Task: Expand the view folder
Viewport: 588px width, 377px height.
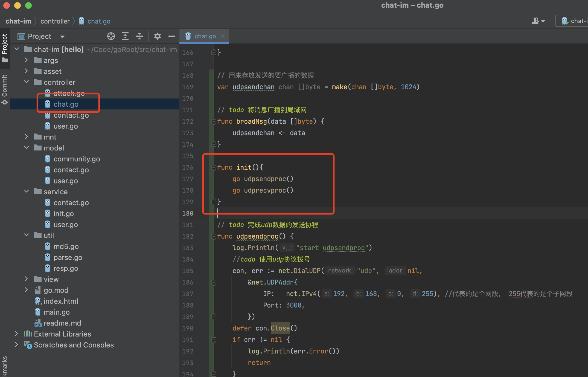Action: pyautogui.click(x=27, y=279)
